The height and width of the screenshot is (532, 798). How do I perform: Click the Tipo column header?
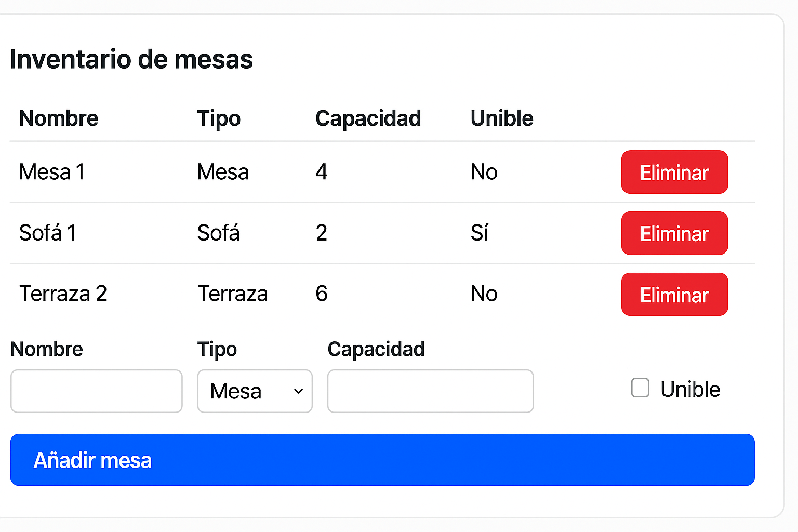(x=219, y=118)
